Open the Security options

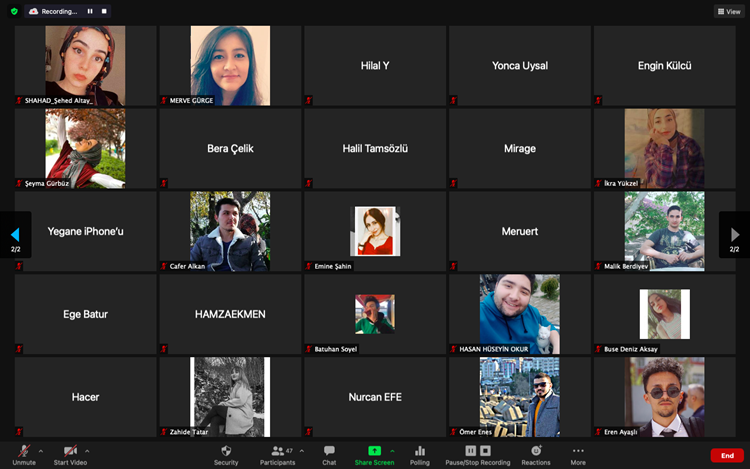tap(226, 454)
